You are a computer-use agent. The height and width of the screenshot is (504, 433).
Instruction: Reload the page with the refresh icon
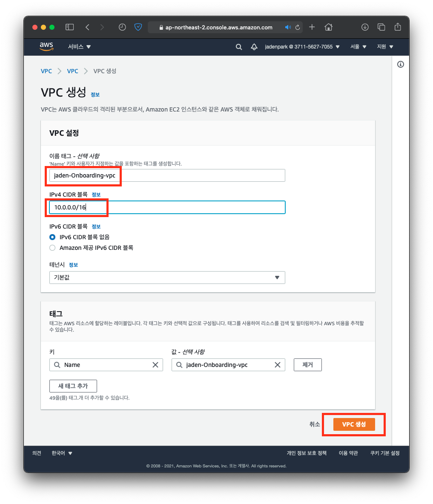click(298, 27)
